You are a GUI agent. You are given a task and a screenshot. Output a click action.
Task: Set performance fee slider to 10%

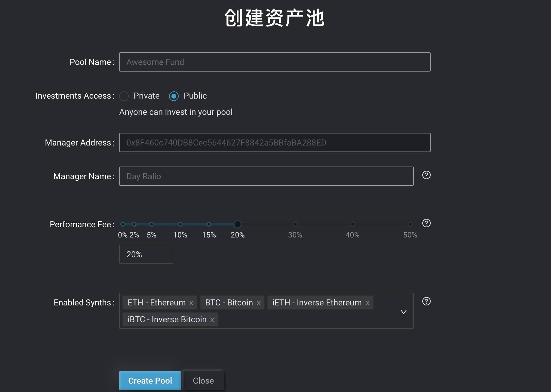click(180, 224)
